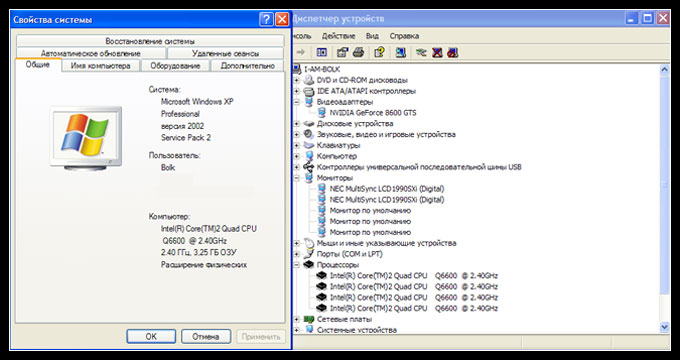Collapse the Мониторы node

pos(297,178)
